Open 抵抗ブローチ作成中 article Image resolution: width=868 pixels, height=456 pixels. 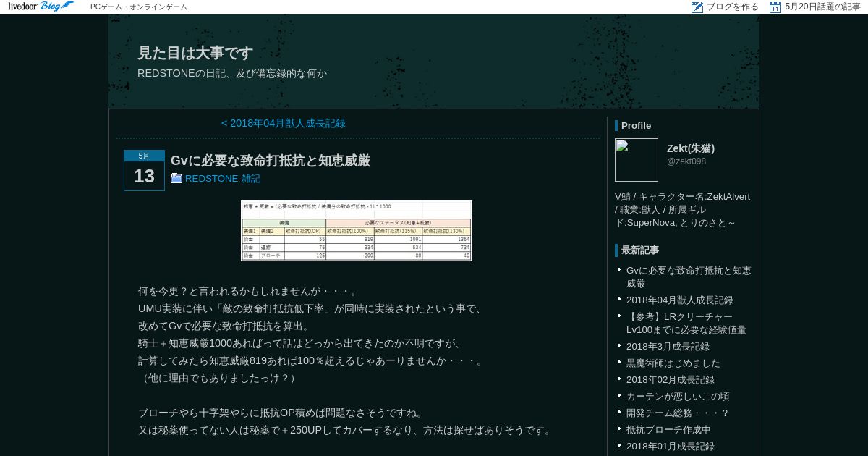click(668, 429)
